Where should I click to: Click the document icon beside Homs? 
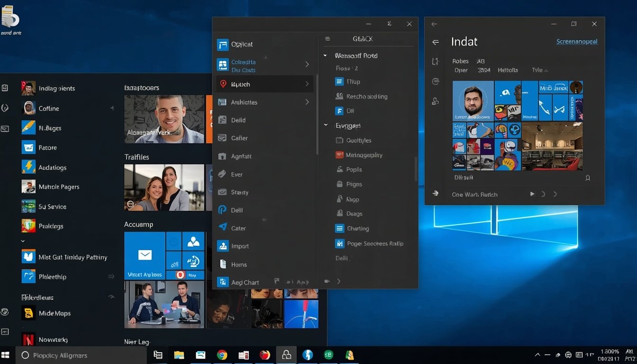[x=222, y=264]
